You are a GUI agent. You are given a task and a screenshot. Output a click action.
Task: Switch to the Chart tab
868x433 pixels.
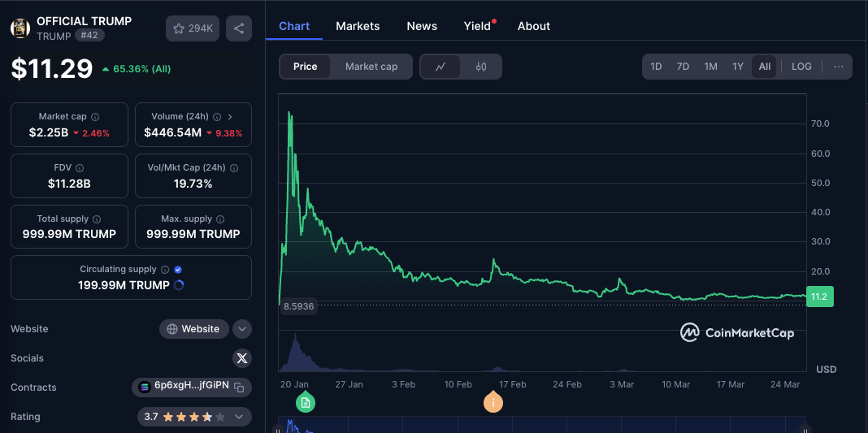point(294,26)
